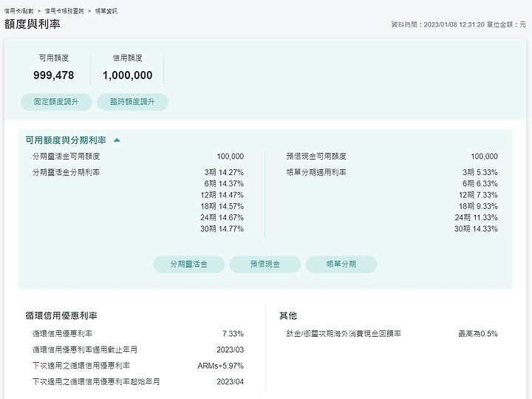Click the 鈦金/御璽次期海外消費現金回饋率 label
The height and width of the screenshot is (399, 532).
pos(344,334)
